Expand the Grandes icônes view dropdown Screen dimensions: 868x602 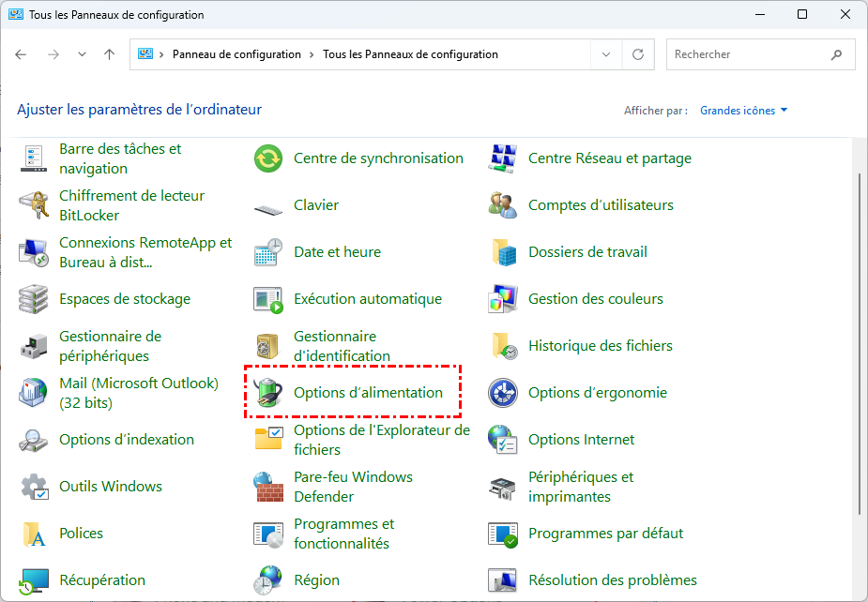744,111
